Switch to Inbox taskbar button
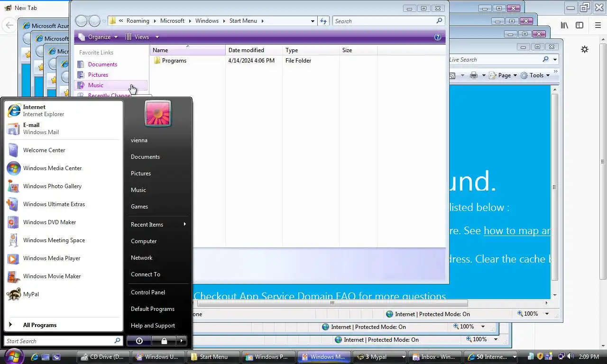Screen dimensions: 607x364 pyautogui.click(x=434, y=357)
